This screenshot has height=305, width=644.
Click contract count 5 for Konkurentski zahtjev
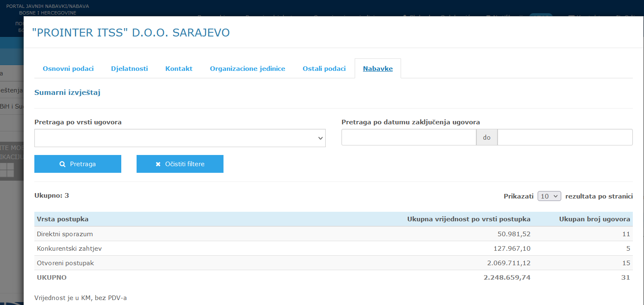click(x=628, y=249)
